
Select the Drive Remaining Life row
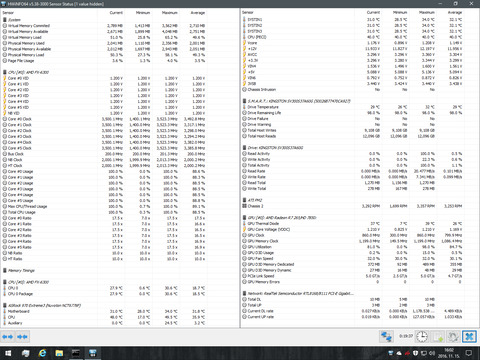coord(353,113)
